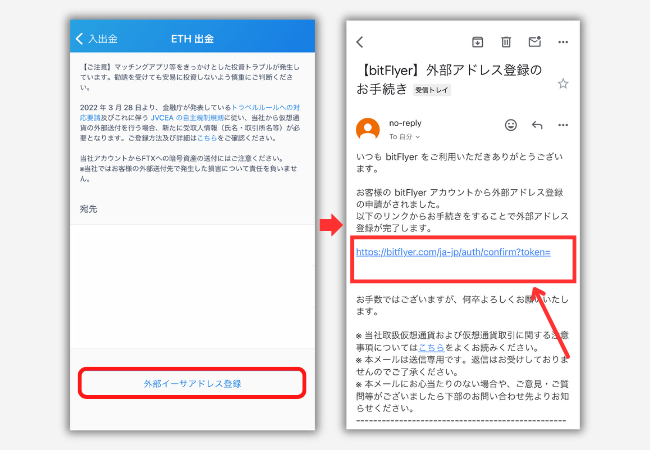Expand the To 自分 recipient details
Image resolution: width=650 pixels, height=450 pixels.
click(404, 137)
